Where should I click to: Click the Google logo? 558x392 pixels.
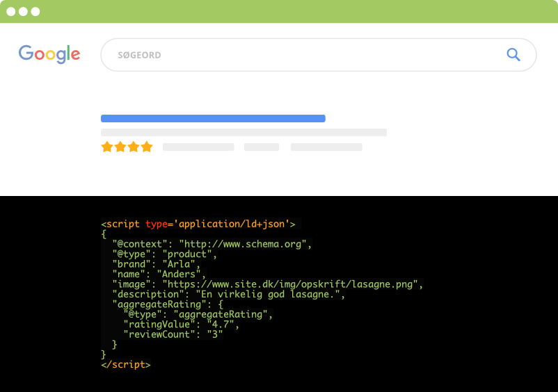click(x=49, y=54)
